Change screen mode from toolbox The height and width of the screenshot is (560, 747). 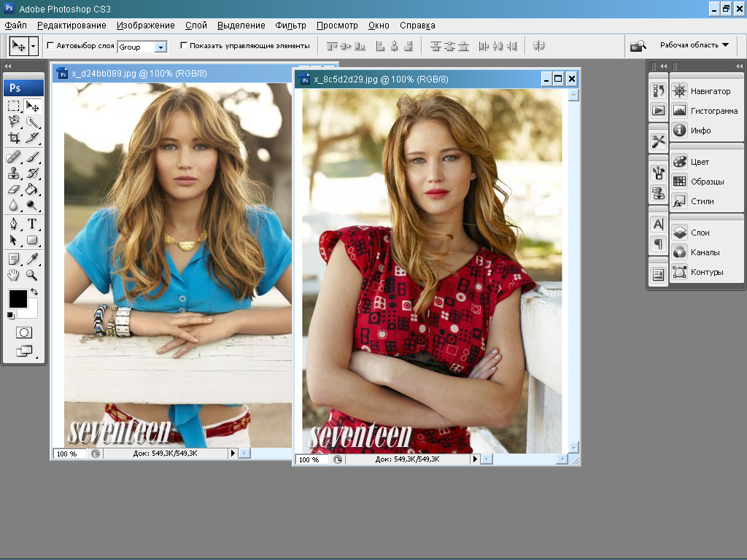[x=24, y=351]
